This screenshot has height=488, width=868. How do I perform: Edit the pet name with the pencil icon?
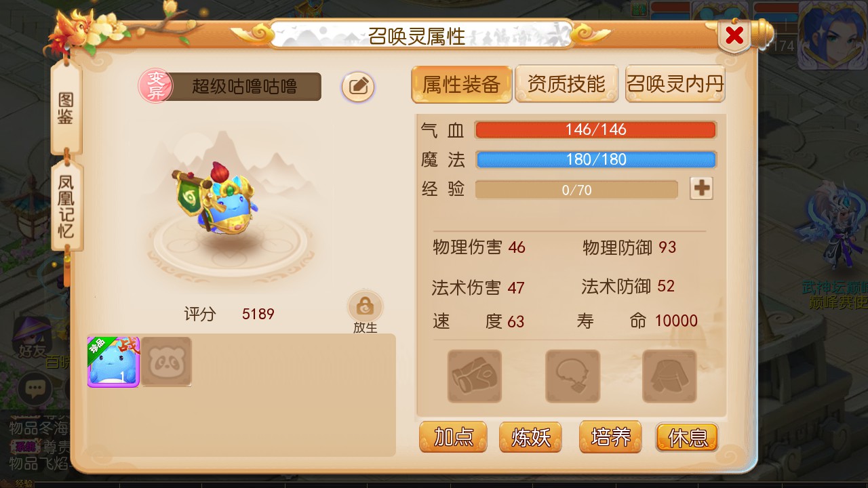coord(358,87)
